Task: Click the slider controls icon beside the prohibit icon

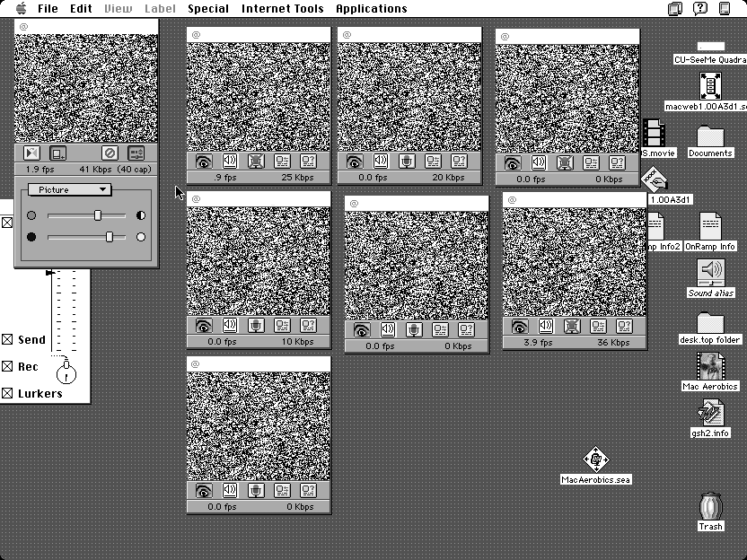Action: tap(136, 153)
